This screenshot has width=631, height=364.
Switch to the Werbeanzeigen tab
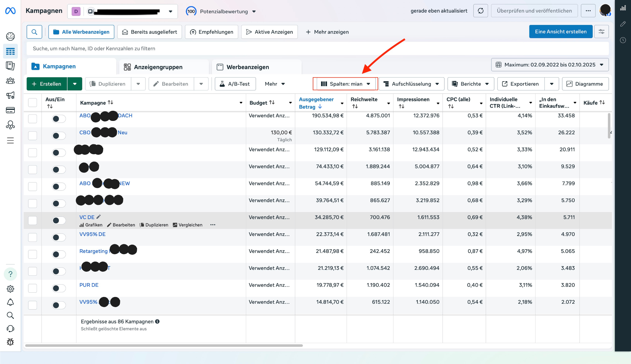click(x=247, y=67)
